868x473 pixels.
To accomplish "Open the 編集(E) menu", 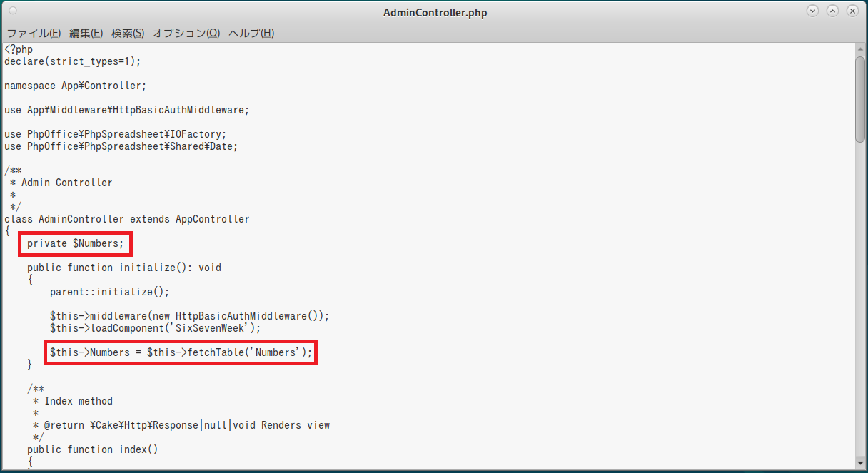I will pyautogui.click(x=86, y=34).
